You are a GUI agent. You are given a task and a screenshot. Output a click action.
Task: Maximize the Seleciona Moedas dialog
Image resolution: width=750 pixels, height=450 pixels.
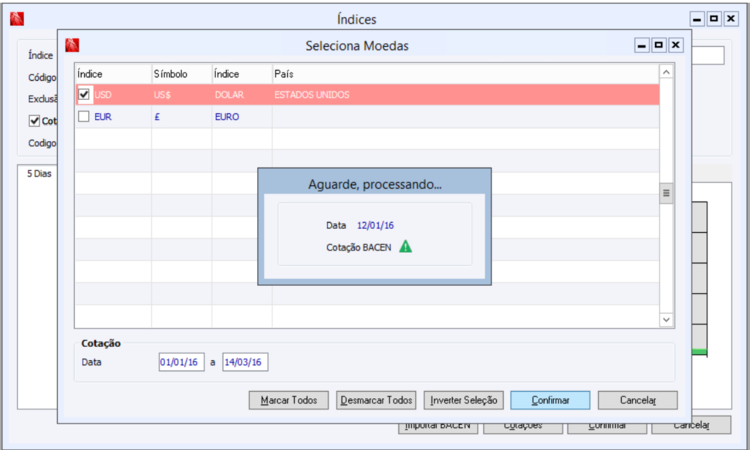pos(659,45)
